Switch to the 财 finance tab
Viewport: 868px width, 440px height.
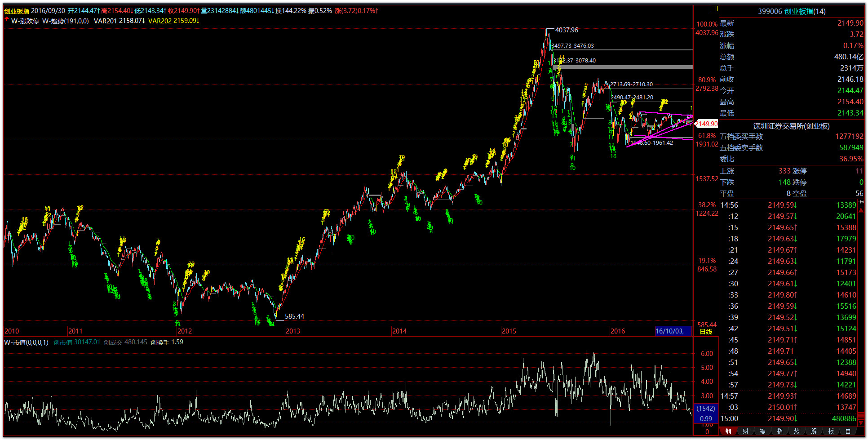(x=745, y=431)
